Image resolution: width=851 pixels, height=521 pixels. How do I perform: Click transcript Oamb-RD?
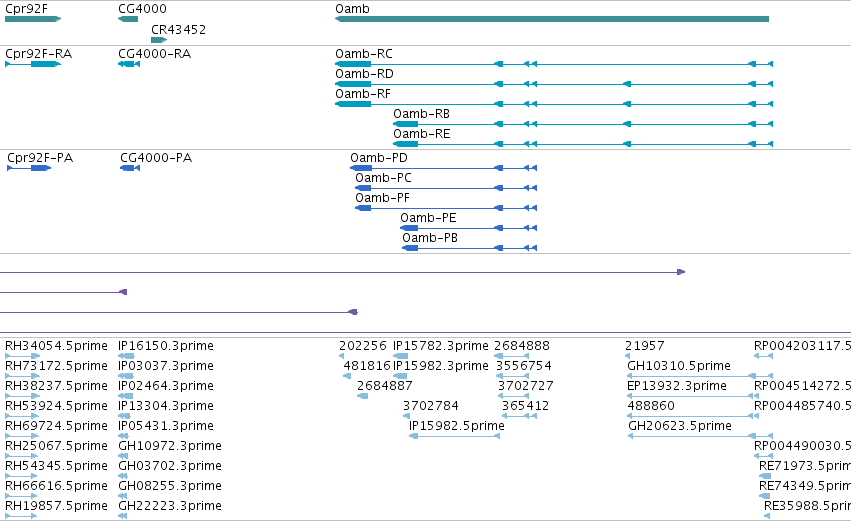pos(364,74)
